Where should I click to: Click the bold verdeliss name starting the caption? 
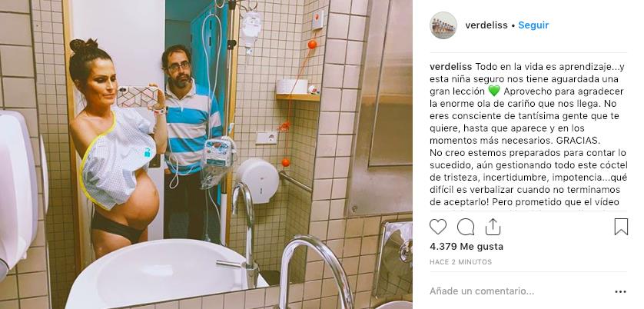451,67
